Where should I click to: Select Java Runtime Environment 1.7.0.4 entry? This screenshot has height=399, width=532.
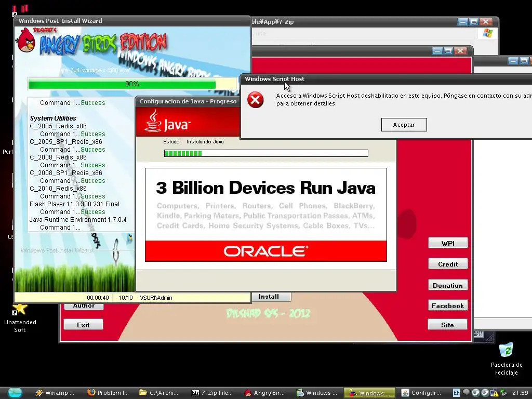[78, 220]
